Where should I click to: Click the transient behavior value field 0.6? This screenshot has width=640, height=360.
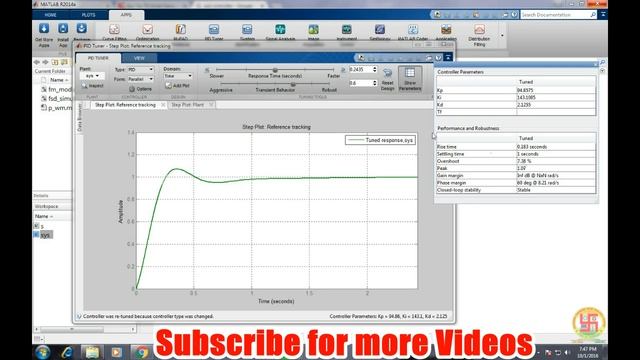pyautogui.click(x=360, y=83)
